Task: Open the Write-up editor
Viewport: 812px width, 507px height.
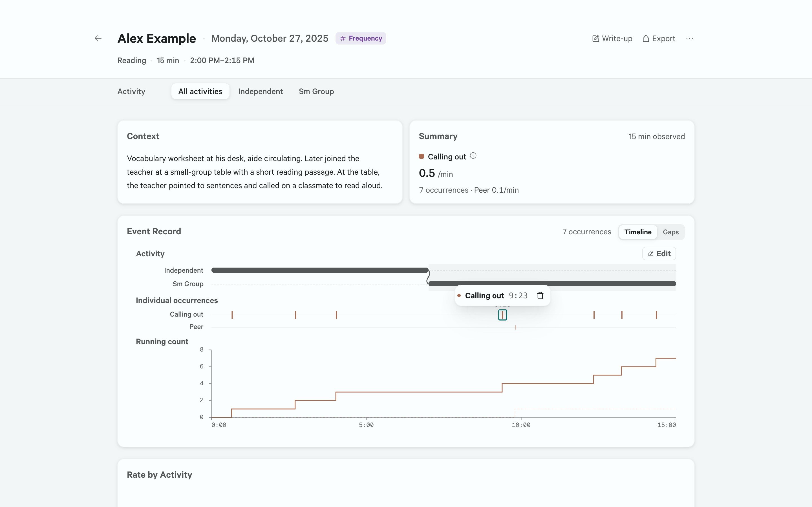Action: (612, 39)
